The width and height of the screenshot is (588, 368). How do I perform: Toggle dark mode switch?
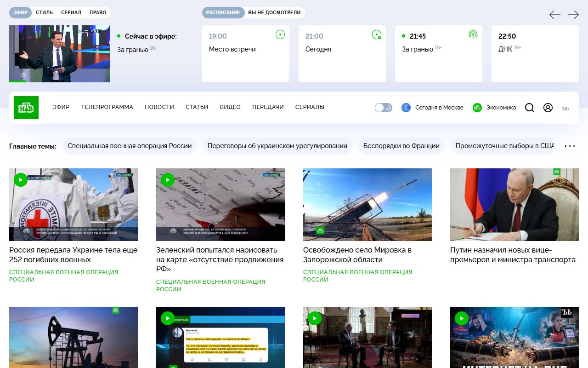pyautogui.click(x=384, y=108)
